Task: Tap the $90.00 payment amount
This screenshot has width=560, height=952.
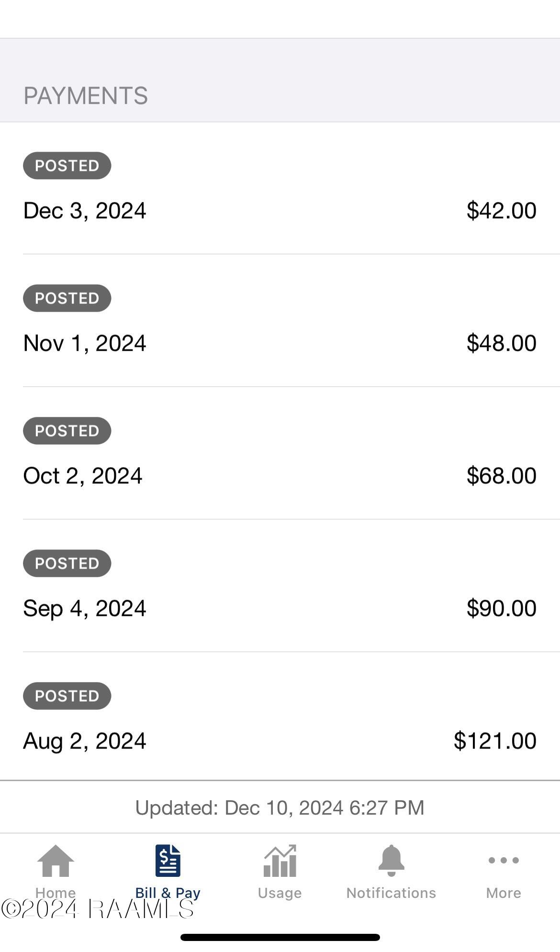Action: point(501,608)
